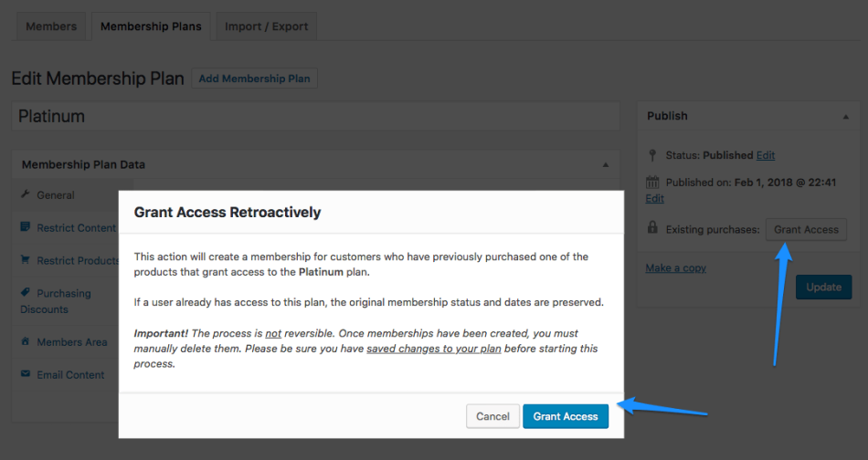Cancel the Grant Access Retroactively dialog

(x=492, y=416)
